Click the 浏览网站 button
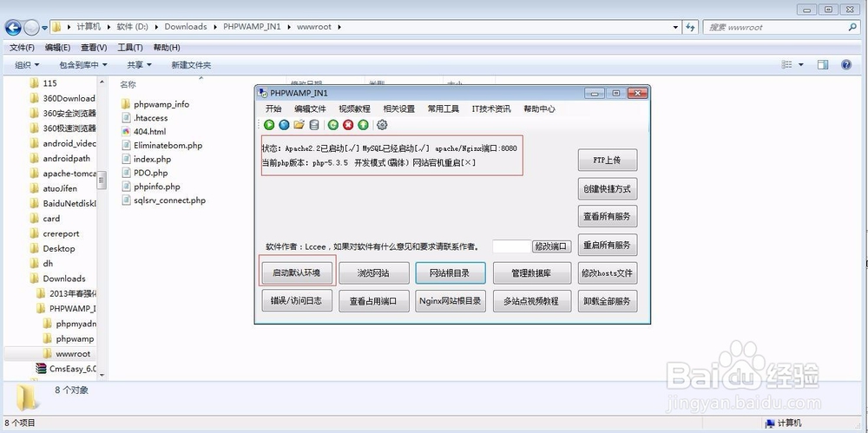The width and height of the screenshot is (868, 433). click(x=373, y=272)
